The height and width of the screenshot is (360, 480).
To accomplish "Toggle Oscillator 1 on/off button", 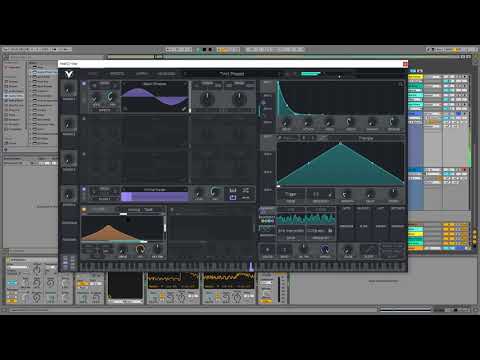I will coord(84,84).
